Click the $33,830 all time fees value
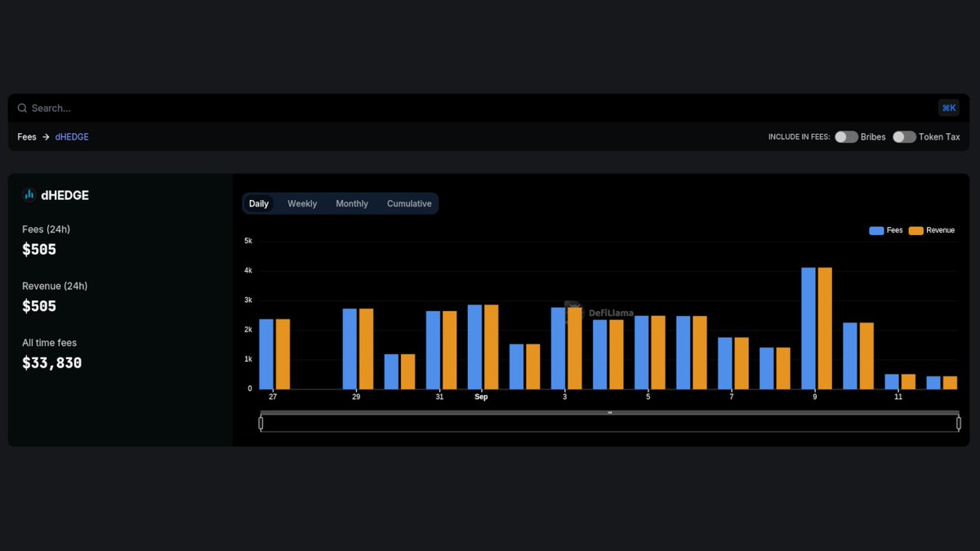This screenshot has width=980, height=551. (52, 363)
